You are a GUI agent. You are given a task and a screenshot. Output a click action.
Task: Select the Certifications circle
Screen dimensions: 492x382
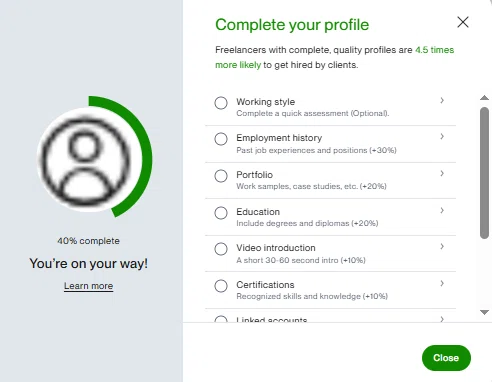pyautogui.click(x=221, y=286)
